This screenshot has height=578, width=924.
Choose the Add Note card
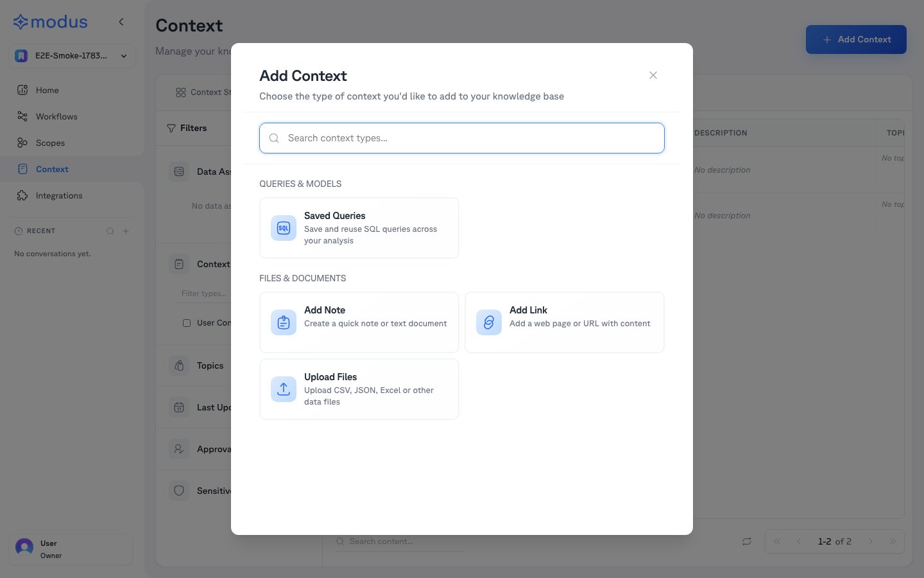pos(359,322)
